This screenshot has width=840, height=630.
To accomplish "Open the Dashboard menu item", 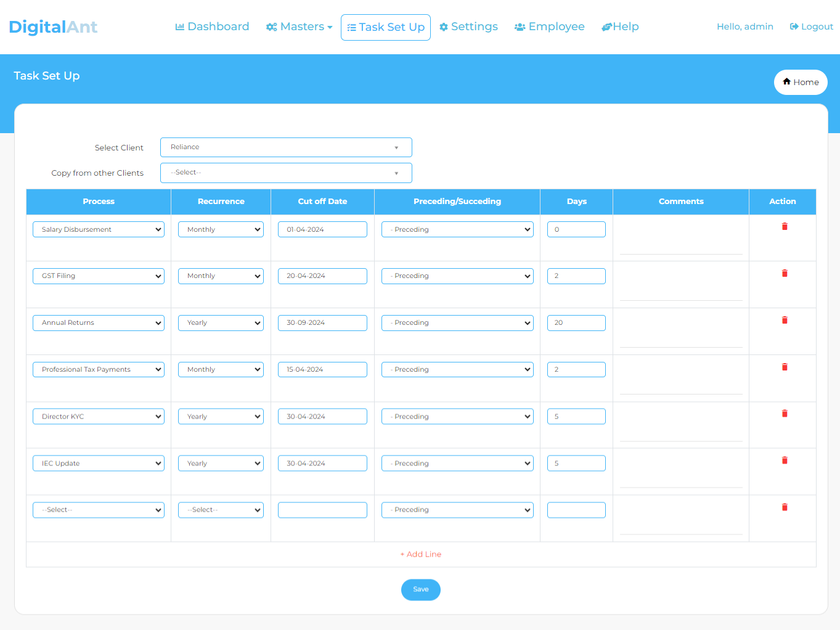I will (213, 27).
